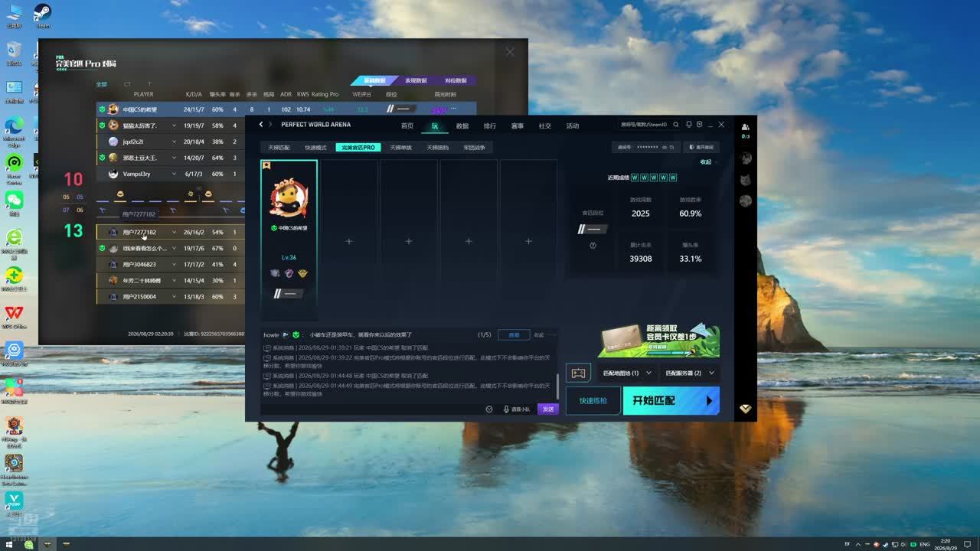Show 全部 players in match results
Viewport: 980px width, 551px height.
click(101, 84)
